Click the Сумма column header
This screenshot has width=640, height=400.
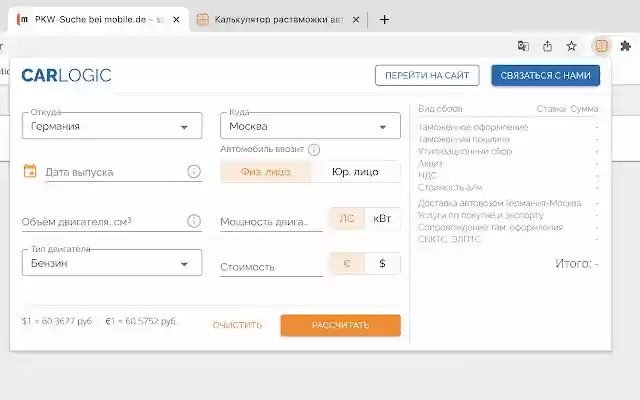pyautogui.click(x=584, y=109)
